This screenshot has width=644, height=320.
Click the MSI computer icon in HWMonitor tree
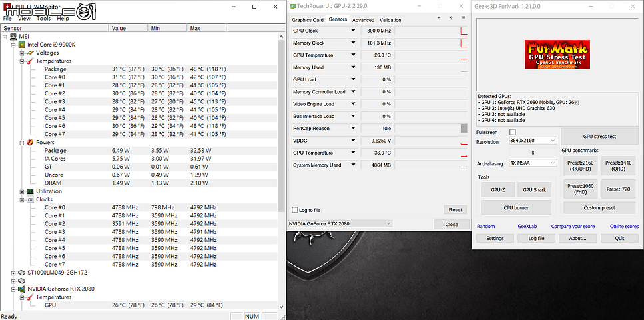pos(14,37)
